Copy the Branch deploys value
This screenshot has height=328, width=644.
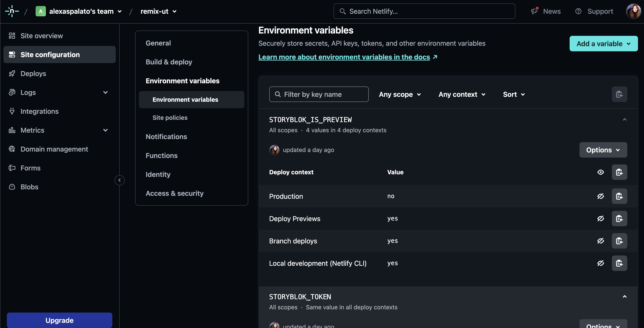pyautogui.click(x=619, y=241)
